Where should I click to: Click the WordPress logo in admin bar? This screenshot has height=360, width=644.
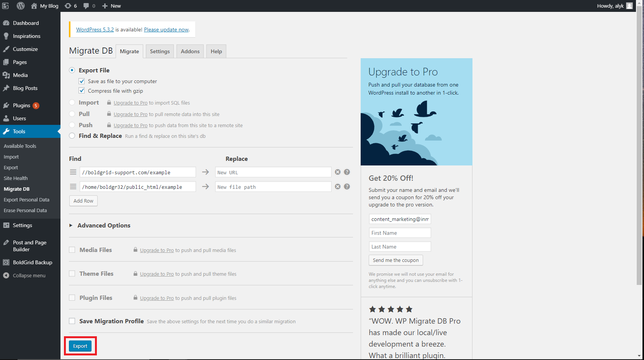pyautogui.click(x=21, y=6)
